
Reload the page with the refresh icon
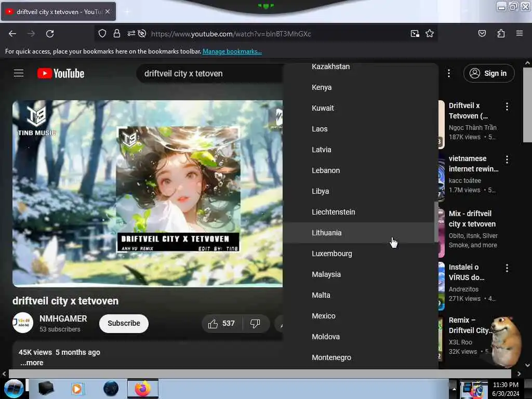coord(50,34)
